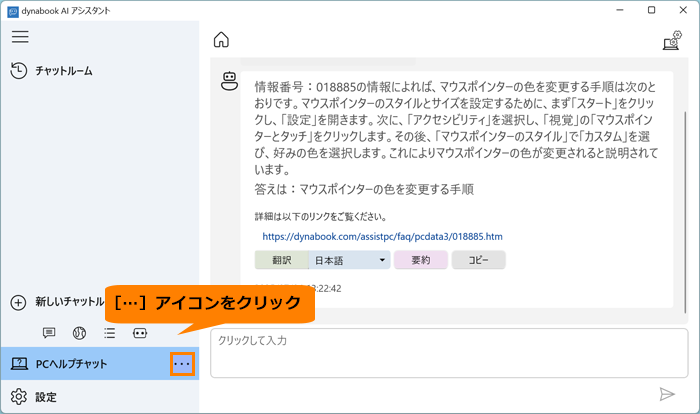Screen dimensions: 700x414
Task: Click the text 答えは：マウスポインターの色を変更する手順
Action: coord(364,189)
